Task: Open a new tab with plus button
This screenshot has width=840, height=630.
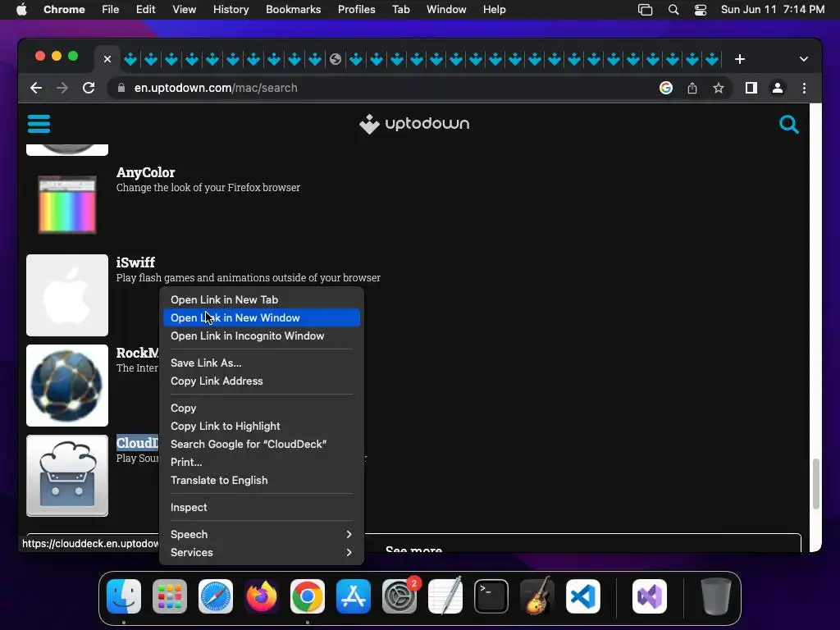Action: (739, 59)
